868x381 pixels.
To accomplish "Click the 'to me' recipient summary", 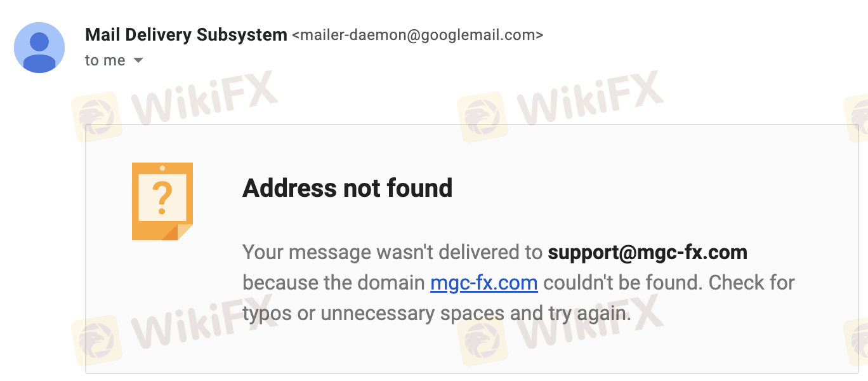I will tap(105, 60).
